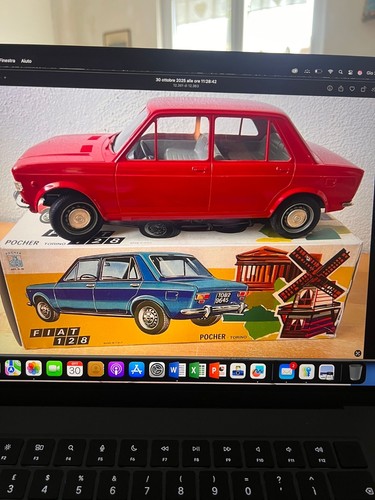This screenshot has height=500, width=375.
Task: Show photo info with the info icon
Action: click(330, 88)
